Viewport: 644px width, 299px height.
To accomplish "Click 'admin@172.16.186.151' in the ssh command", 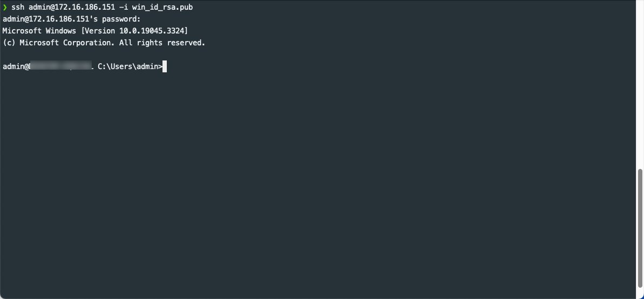I will (71, 8).
